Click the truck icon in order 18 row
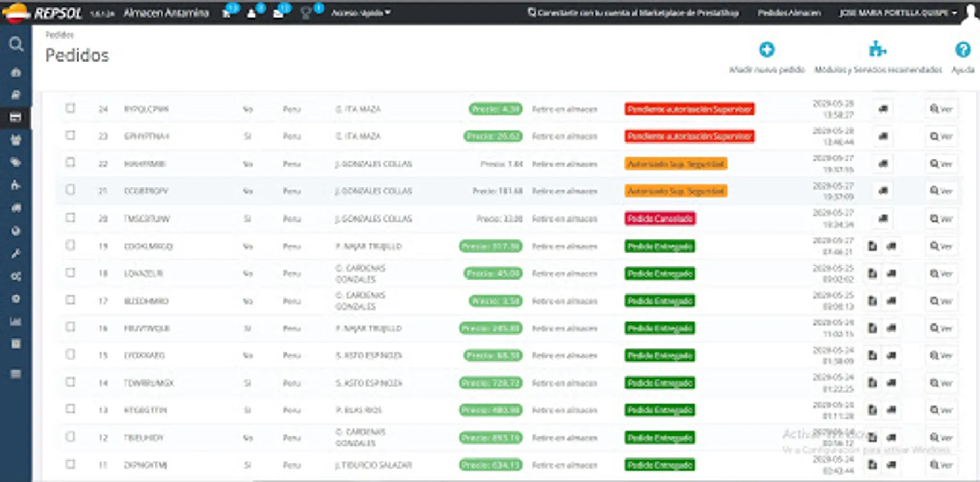 pos(892,274)
